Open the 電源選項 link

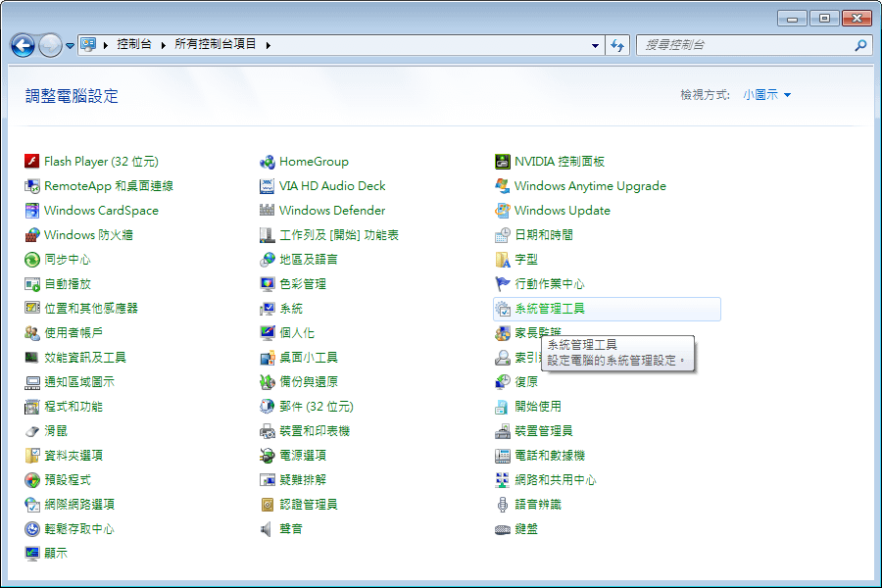coord(303,456)
